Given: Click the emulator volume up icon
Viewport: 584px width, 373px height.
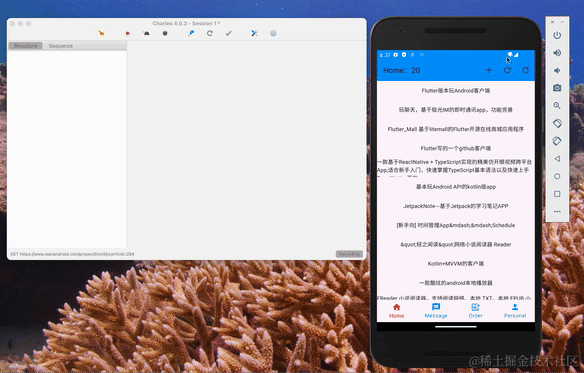Looking at the screenshot, I should [x=557, y=53].
